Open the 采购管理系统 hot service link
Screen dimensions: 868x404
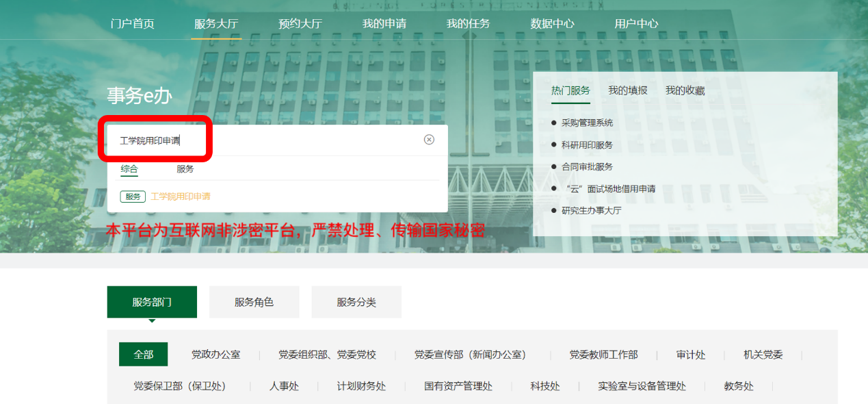tap(587, 123)
